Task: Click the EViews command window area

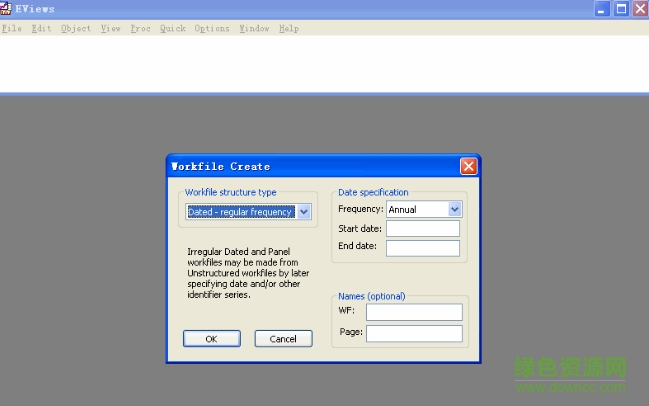Action: pos(324,64)
